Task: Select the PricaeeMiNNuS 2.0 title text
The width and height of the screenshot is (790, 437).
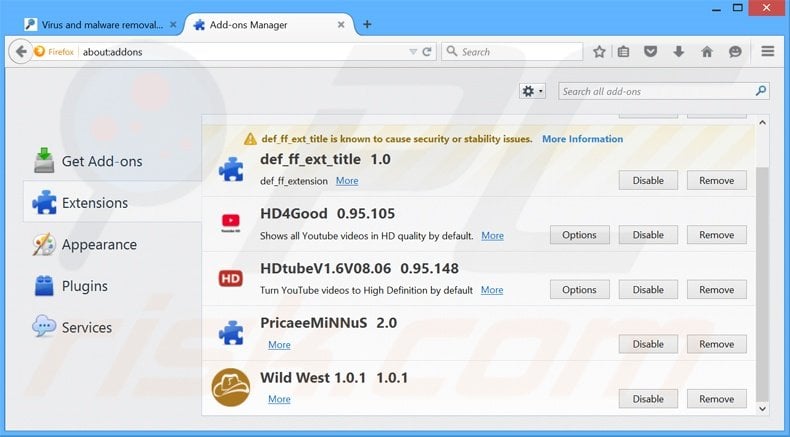Action: click(328, 323)
